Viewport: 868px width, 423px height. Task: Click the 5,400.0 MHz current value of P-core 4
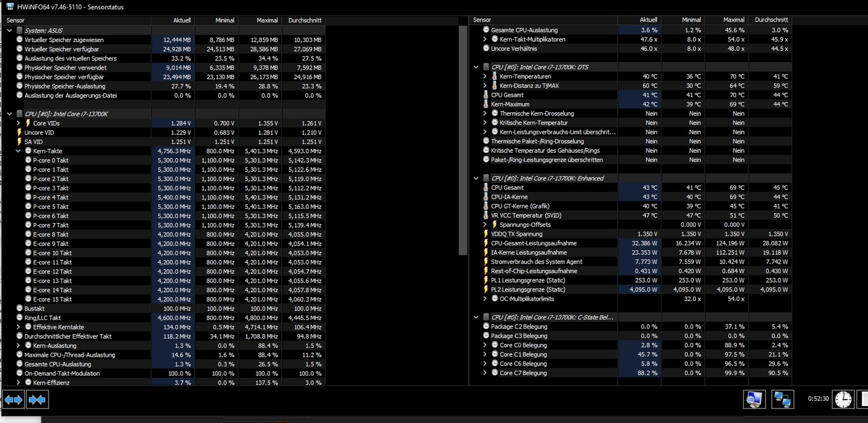[x=174, y=197]
